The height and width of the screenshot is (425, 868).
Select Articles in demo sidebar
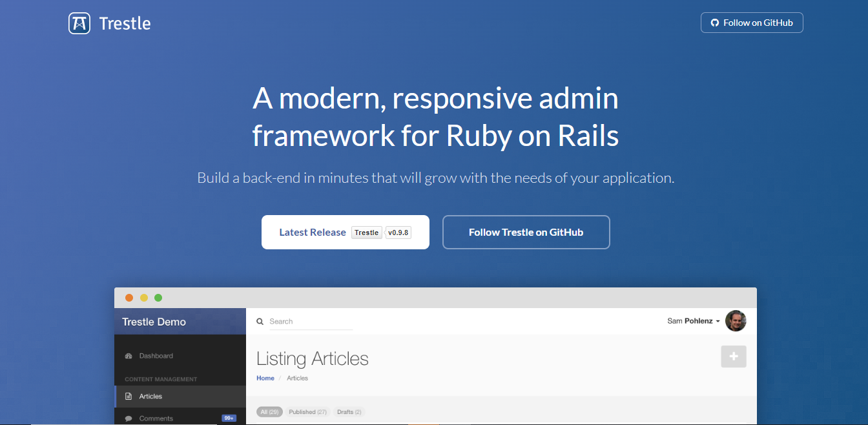[x=180, y=396]
